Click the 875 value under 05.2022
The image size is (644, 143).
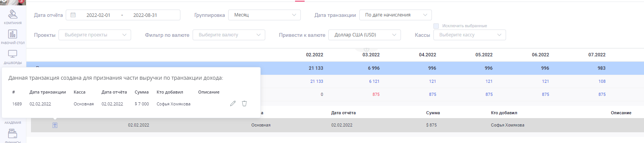point(489,94)
